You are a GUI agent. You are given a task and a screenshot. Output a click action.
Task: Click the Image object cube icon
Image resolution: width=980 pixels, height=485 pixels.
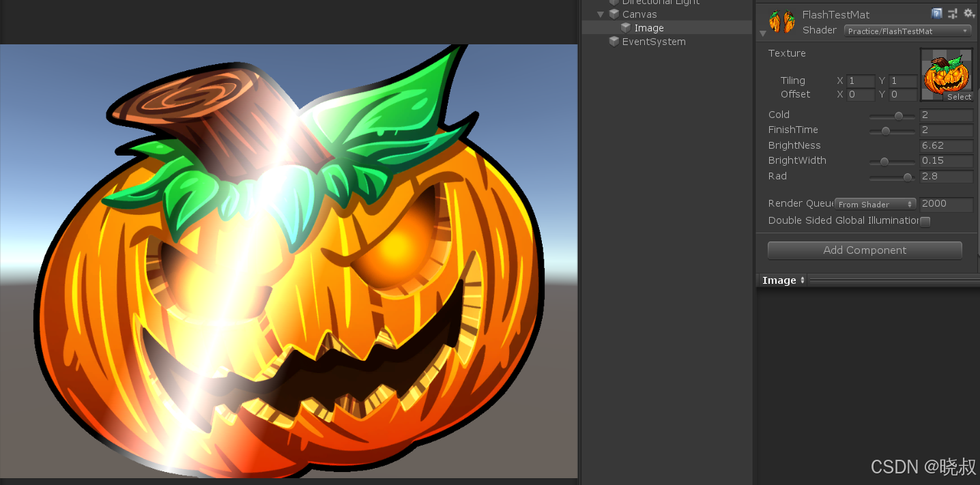click(626, 28)
